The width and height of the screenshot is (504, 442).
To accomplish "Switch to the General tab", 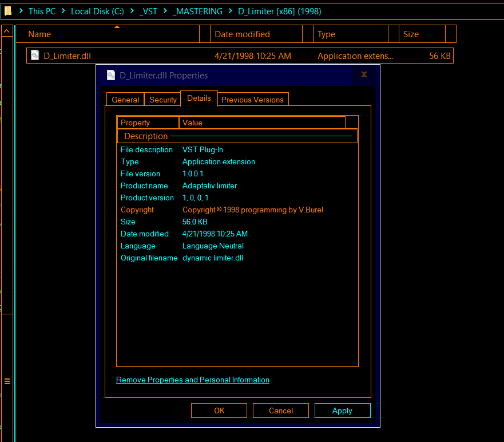I will 125,100.
